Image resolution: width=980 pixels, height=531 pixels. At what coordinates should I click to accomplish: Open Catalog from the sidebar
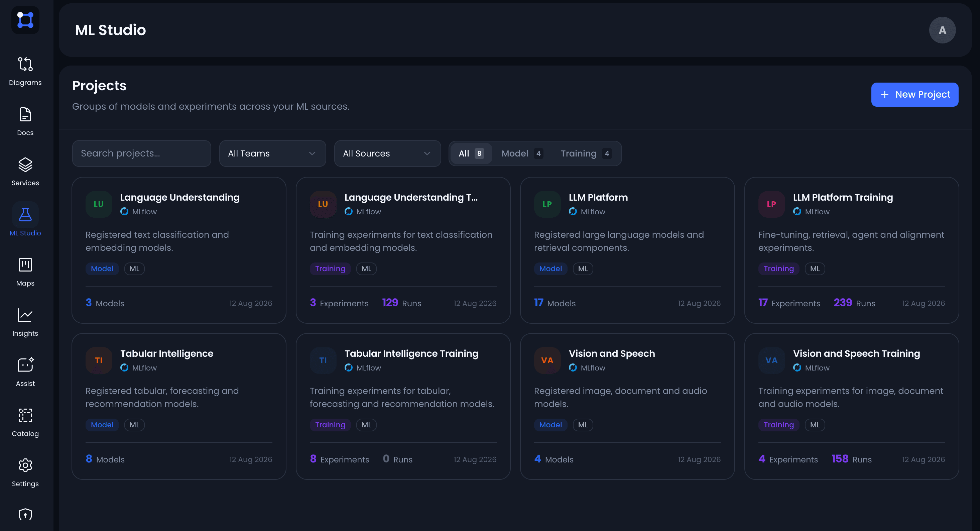pos(25,423)
